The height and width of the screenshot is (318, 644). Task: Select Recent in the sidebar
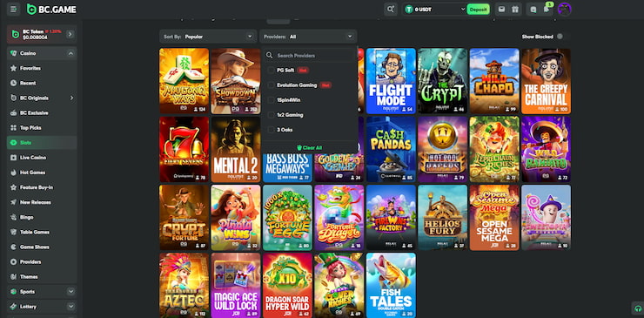[x=42, y=83]
